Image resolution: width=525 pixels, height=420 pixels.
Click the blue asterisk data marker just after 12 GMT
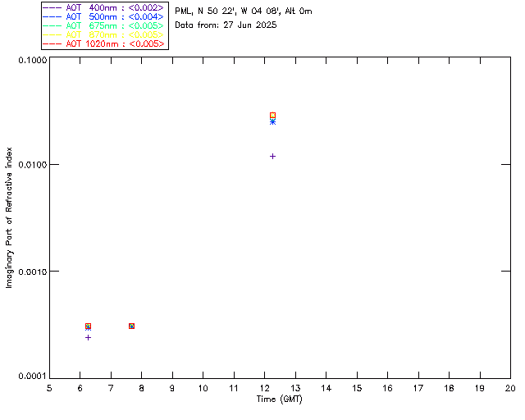point(273,122)
